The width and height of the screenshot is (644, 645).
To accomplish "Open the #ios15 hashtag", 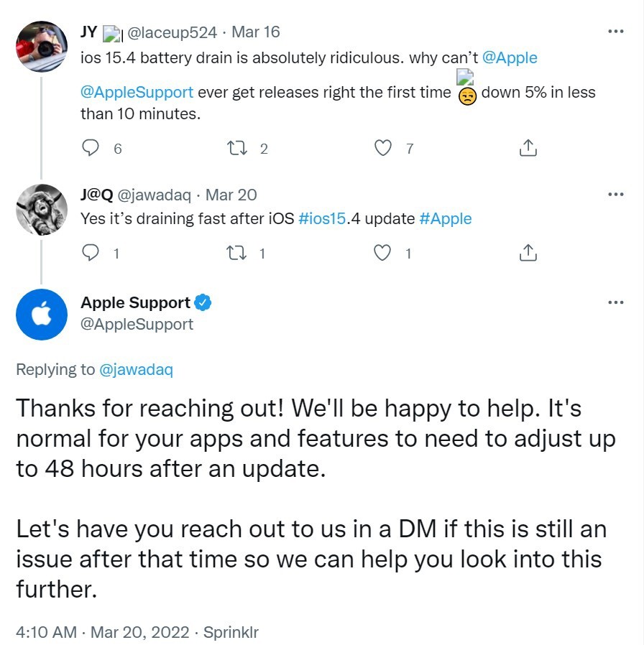I will 322,218.
